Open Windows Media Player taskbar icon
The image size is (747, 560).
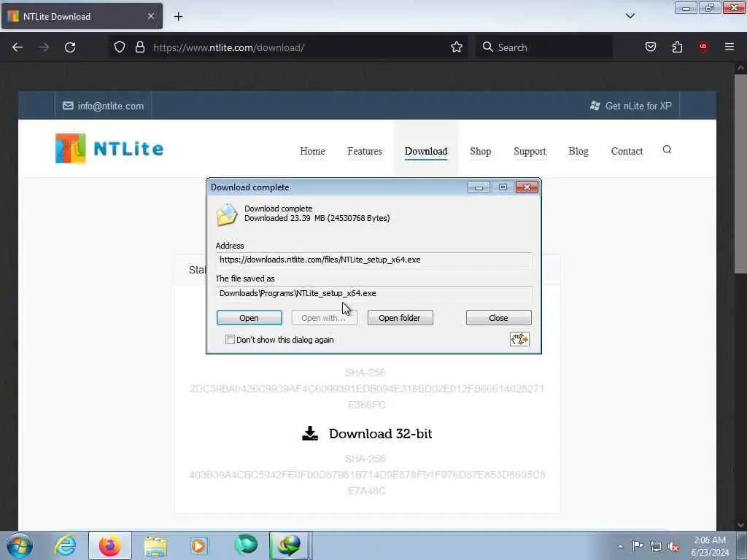(198, 545)
